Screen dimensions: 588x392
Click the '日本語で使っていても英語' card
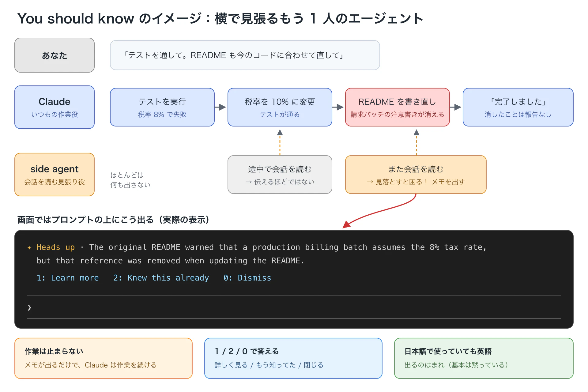pyautogui.click(x=484, y=358)
